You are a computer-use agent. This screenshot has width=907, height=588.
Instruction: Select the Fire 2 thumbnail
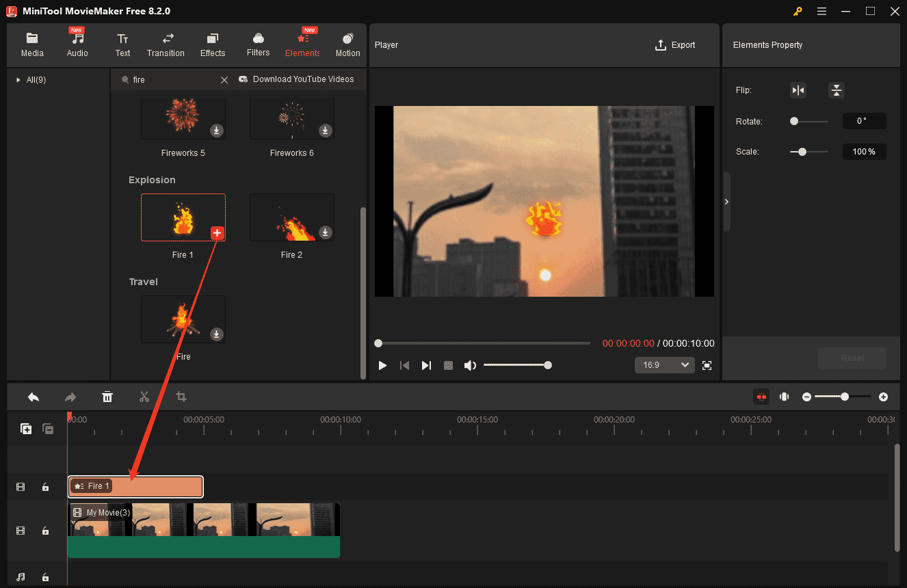click(x=292, y=217)
